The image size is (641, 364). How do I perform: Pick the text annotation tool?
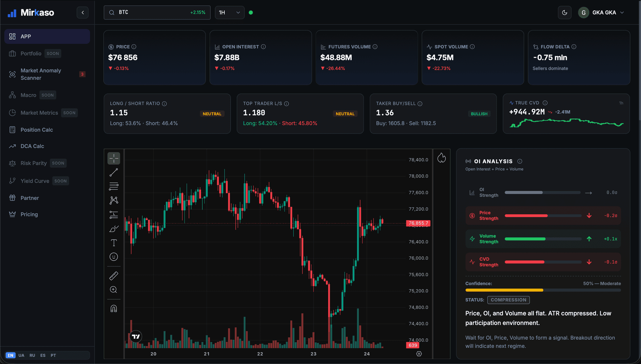114,243
